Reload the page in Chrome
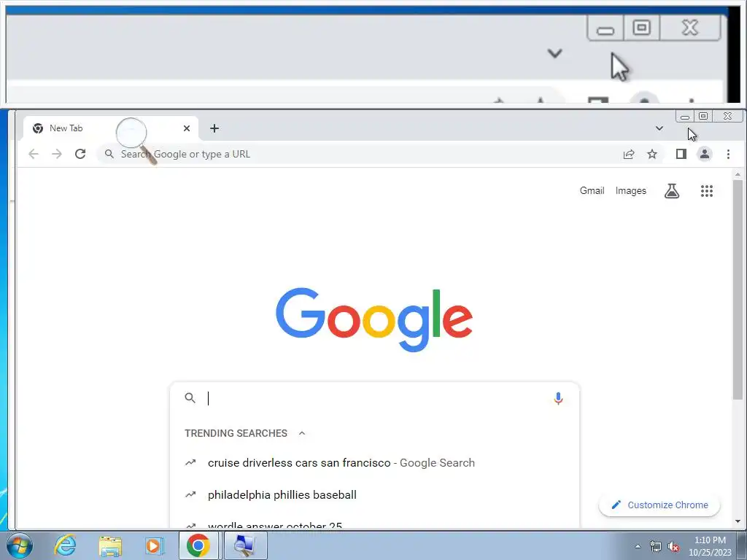The height and width of the screenshot is (560, 747). pyautogui.click(x=80, y=154)
